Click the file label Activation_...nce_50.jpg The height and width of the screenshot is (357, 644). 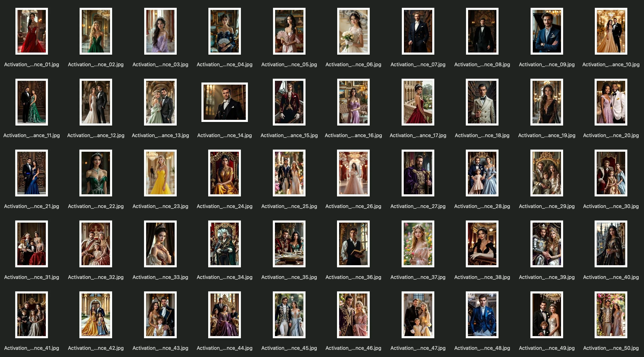click(611, 348)
